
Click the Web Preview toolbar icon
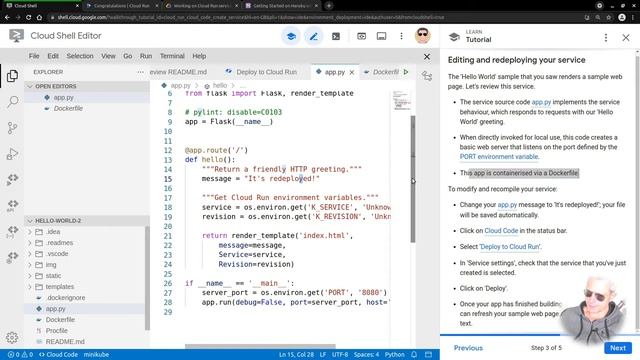tap(361, 36)
